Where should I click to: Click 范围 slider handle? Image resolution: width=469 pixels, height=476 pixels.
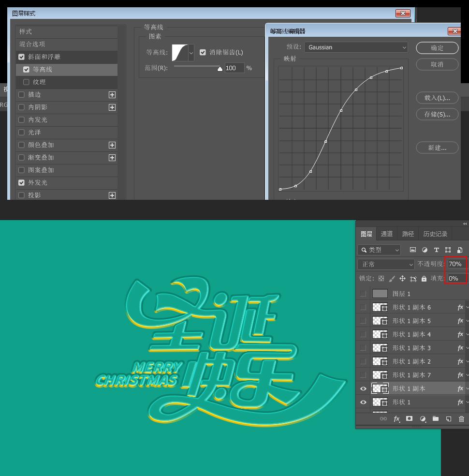pyautogui.click(x=220, y=69)
